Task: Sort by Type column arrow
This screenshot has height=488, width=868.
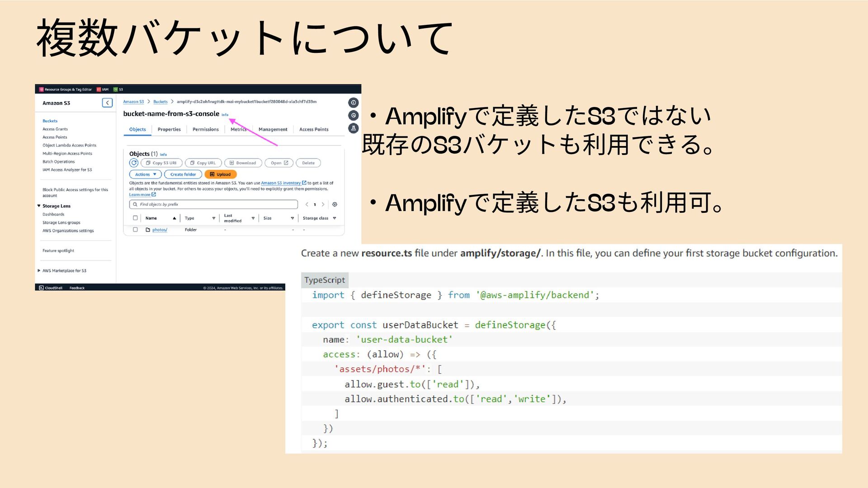Action: (x=214, y=218)
